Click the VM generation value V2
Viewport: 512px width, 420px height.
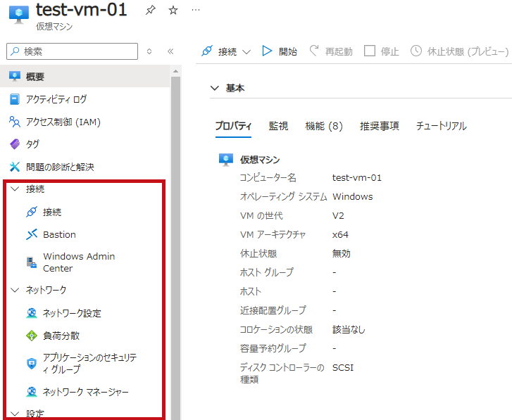click(x=338, y=215)
